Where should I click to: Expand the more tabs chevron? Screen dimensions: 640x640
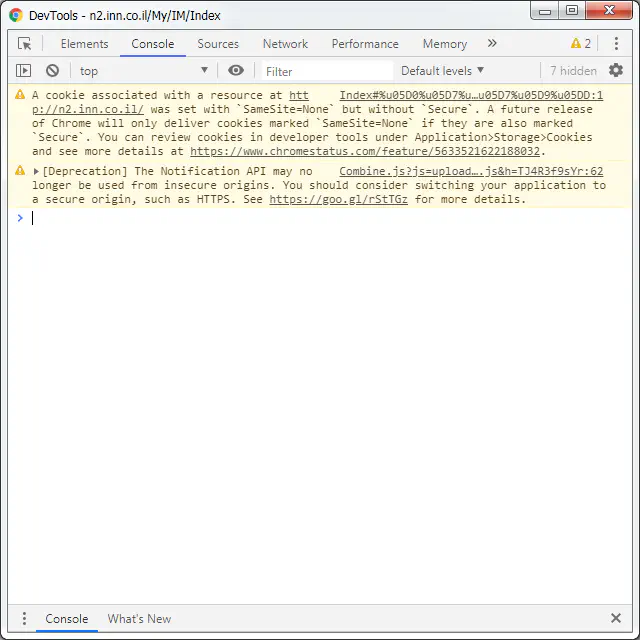[x=492, y=44]
